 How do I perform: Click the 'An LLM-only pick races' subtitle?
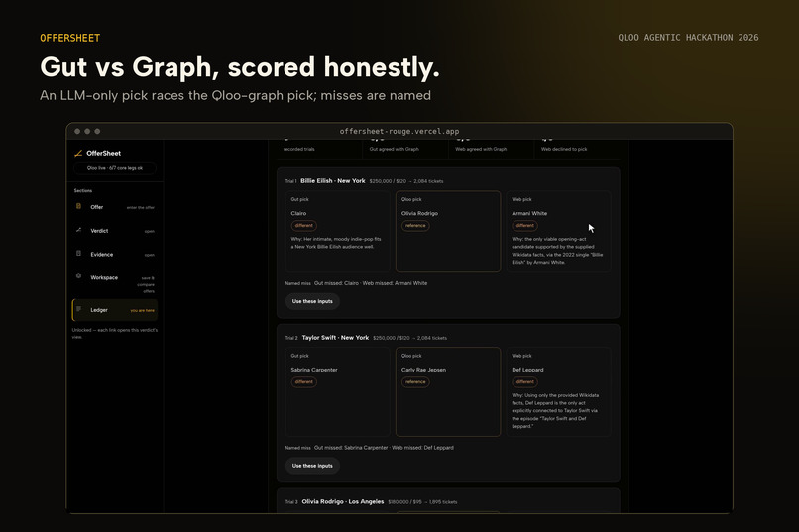pyautogui.click(x=235, y=96)
